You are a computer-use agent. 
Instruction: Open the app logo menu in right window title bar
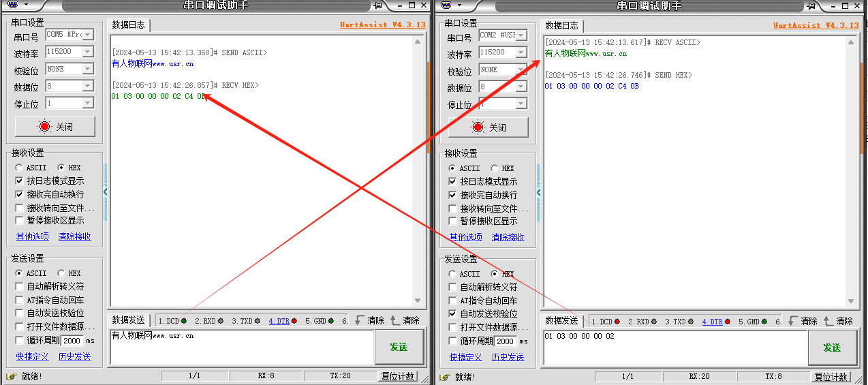[447, 5]
